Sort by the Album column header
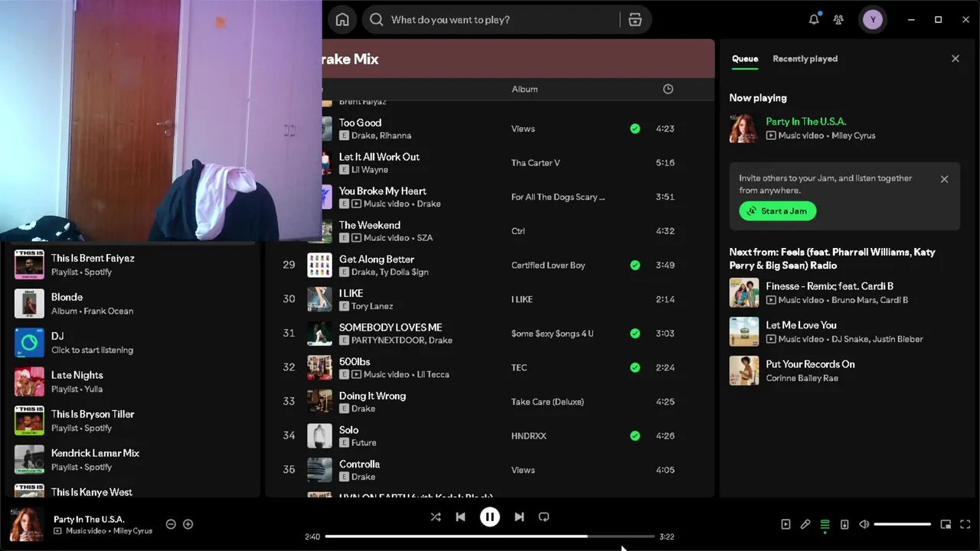This screenshot has width=980, height=551. [x=524, y=90]
